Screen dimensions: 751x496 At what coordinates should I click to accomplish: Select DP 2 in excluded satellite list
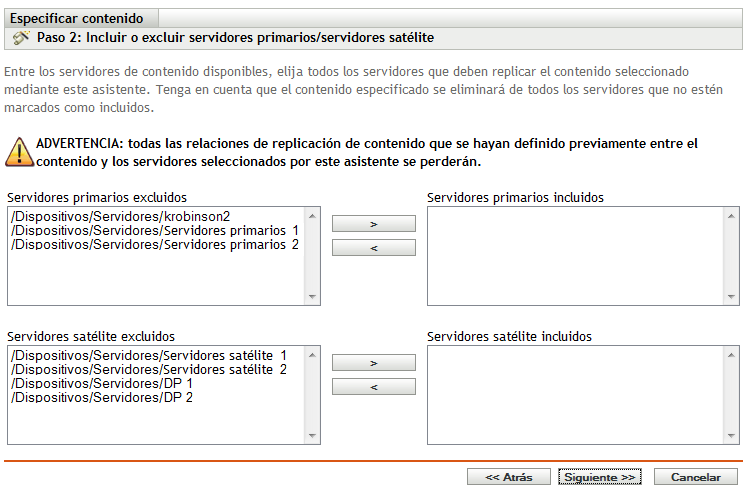[x=101, y=397]
